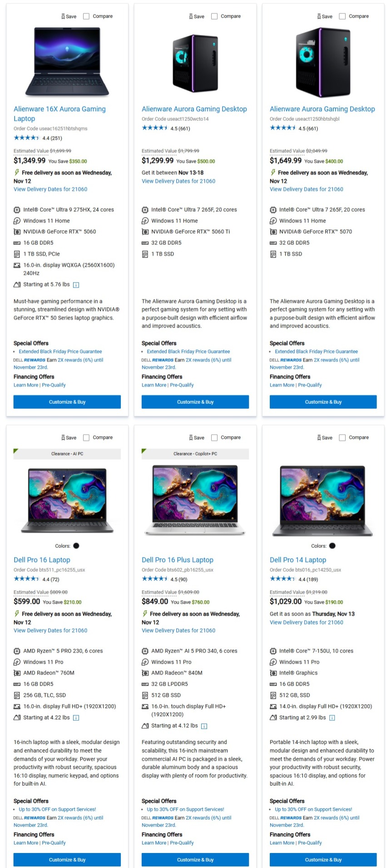Click the $1,299.99 Alienware Aurora Desktop product image
This screenshot has width=386, height=868.
[x=195, y=59]
